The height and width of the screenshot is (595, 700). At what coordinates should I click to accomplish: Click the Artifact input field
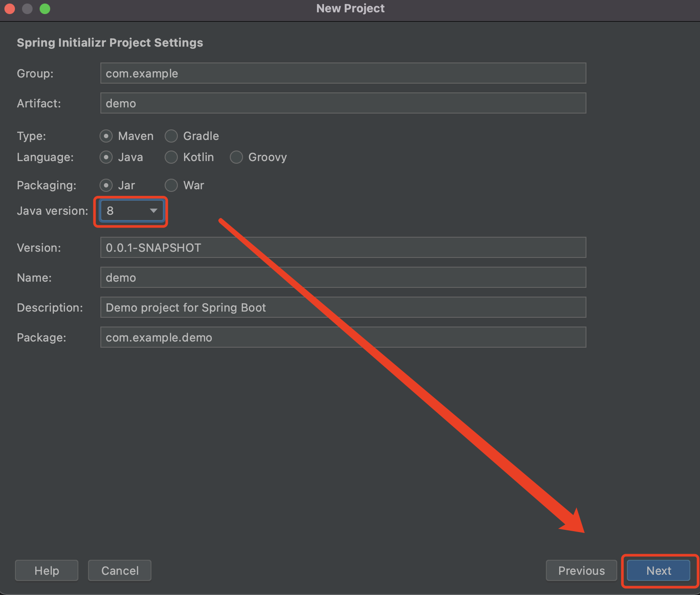(343, 103)
